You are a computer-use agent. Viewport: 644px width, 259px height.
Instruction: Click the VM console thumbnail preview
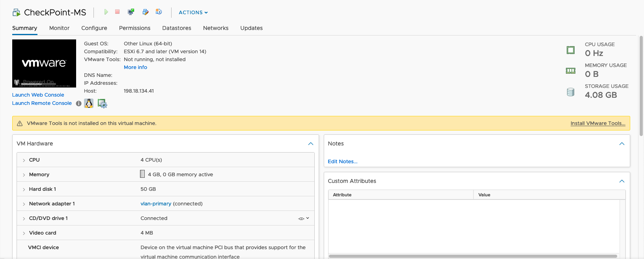[x=44, y=63]
